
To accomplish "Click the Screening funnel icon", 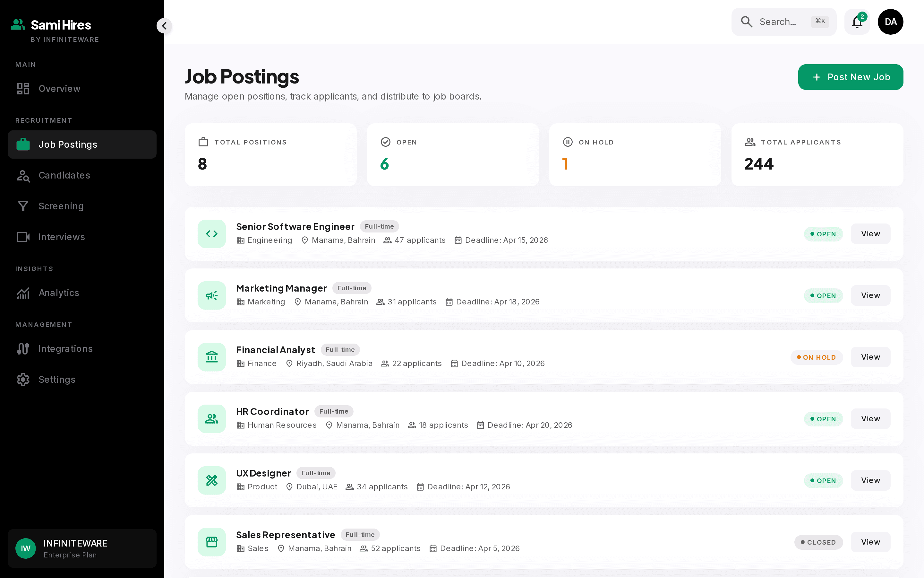I will [23, 206].
